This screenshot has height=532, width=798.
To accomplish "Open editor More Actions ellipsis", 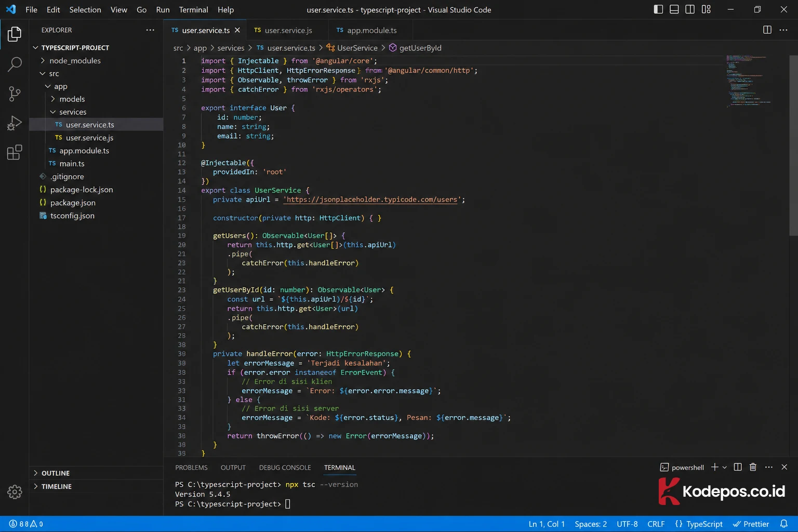I will 783,30.
